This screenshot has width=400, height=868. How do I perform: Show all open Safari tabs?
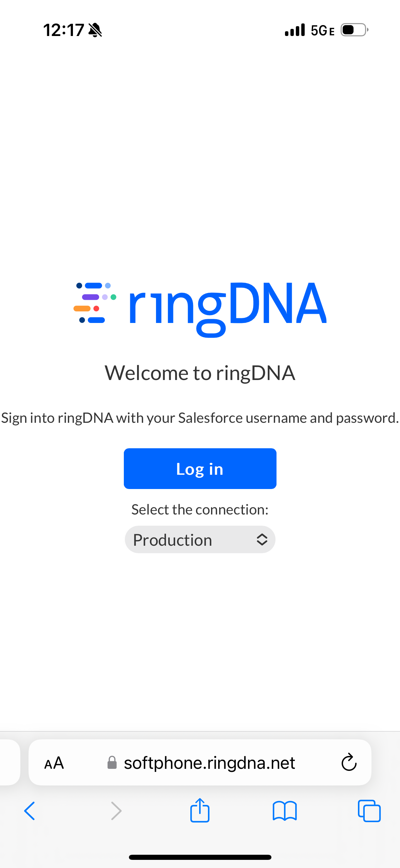click(369, 811)
